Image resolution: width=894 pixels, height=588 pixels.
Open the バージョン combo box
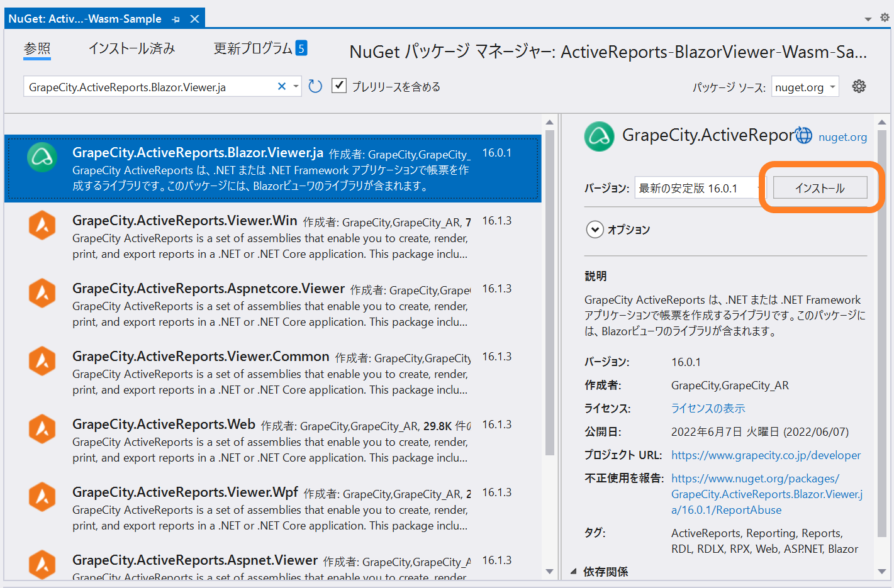700,188
